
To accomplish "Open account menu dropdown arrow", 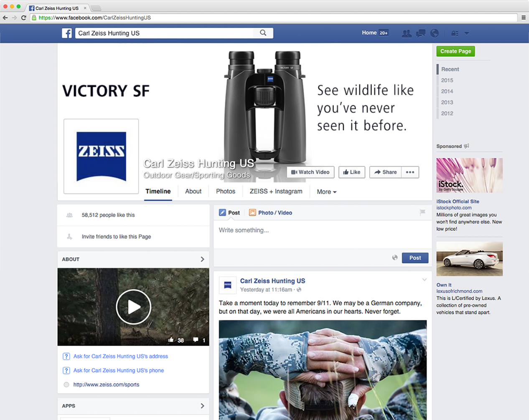I will [467, 33].
